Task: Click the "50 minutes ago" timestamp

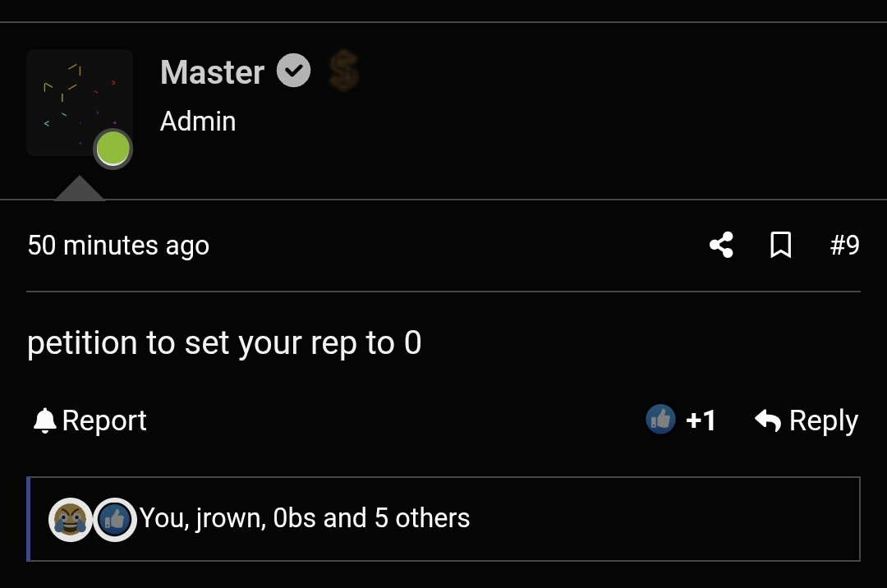Action: 118,246
